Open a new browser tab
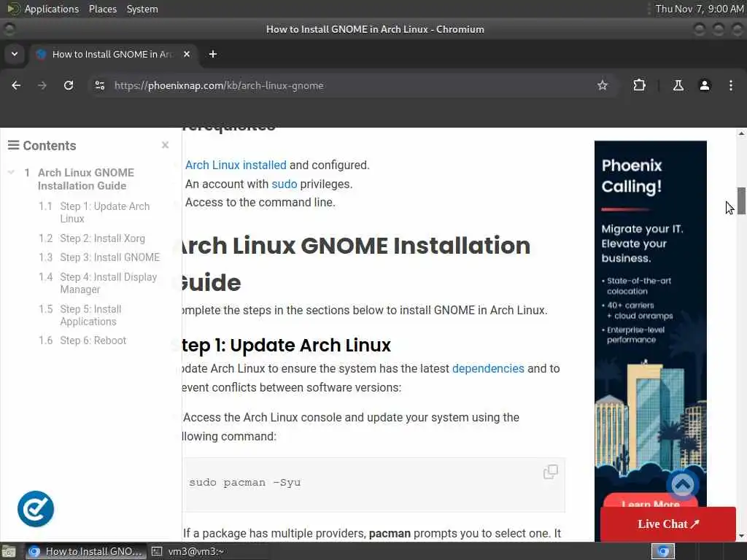 (x=213, y=54)
